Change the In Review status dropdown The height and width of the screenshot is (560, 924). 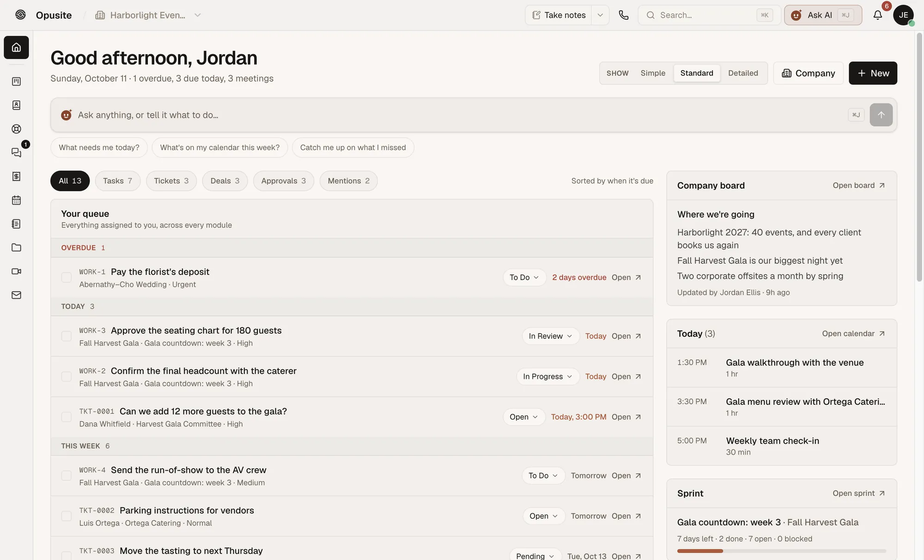click(551, 336)
